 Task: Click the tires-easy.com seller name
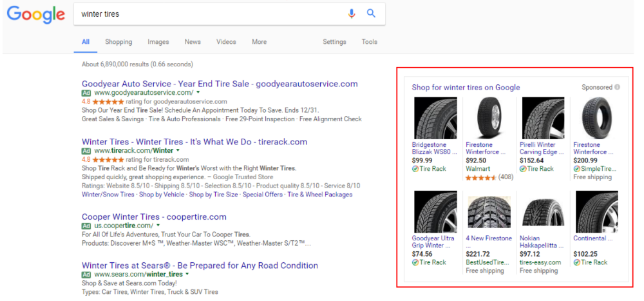point(540,262)
